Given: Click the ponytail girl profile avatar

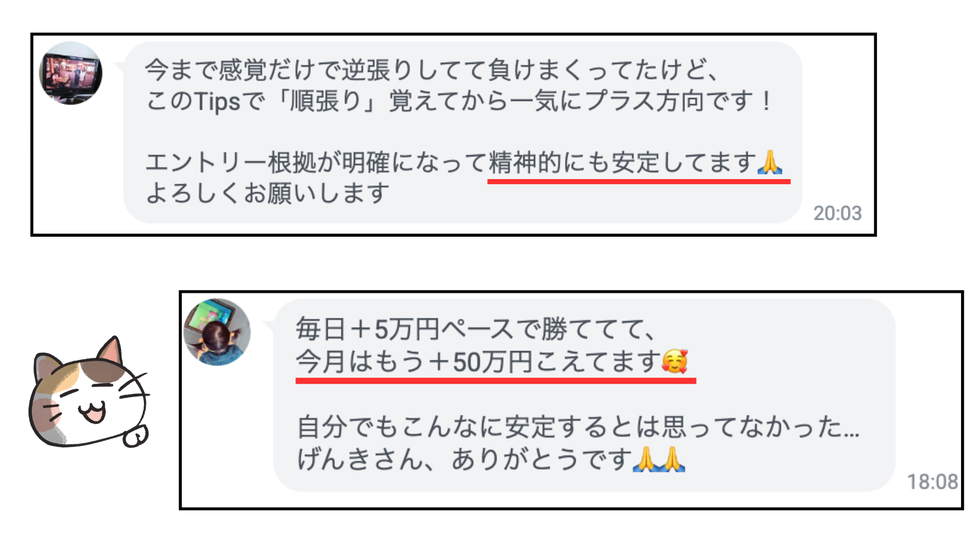Looking at the screenshot, I should click(217, 332).
